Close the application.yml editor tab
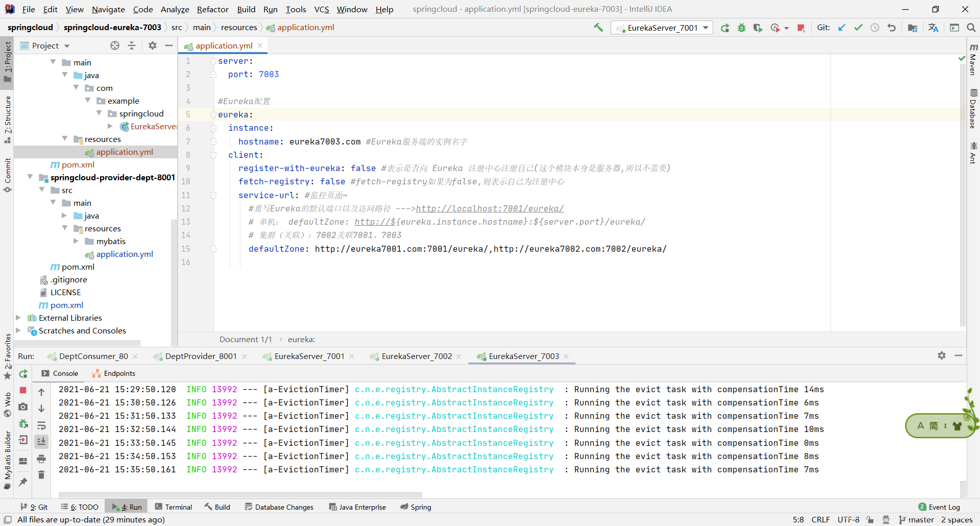Image resolution: width=980 pixels, height=526 pixels. click(260, 45)
